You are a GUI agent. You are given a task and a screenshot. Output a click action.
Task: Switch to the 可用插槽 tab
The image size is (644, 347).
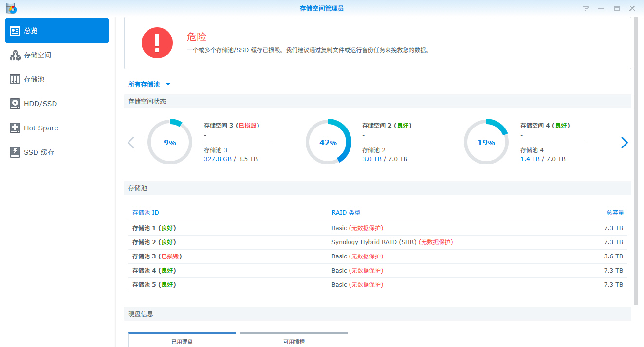coord(294,341)
